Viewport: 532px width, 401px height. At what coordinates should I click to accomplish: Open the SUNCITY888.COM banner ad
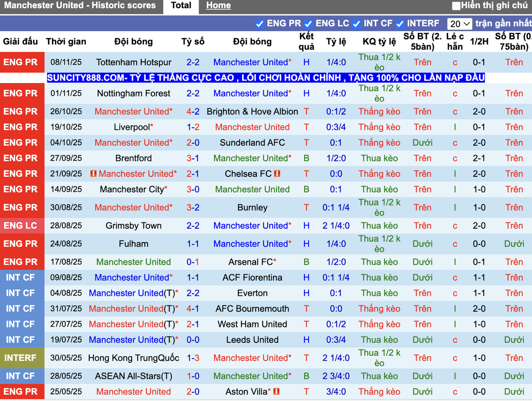point(266,78)
